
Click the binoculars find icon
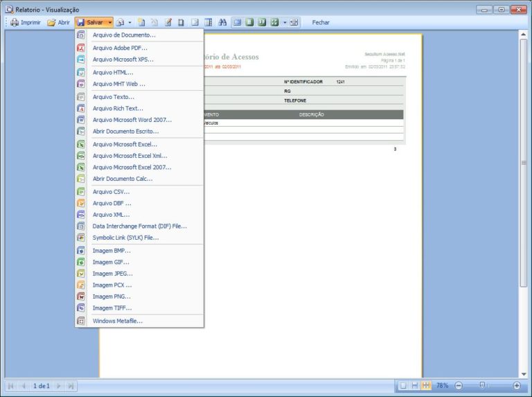point(222,22)
